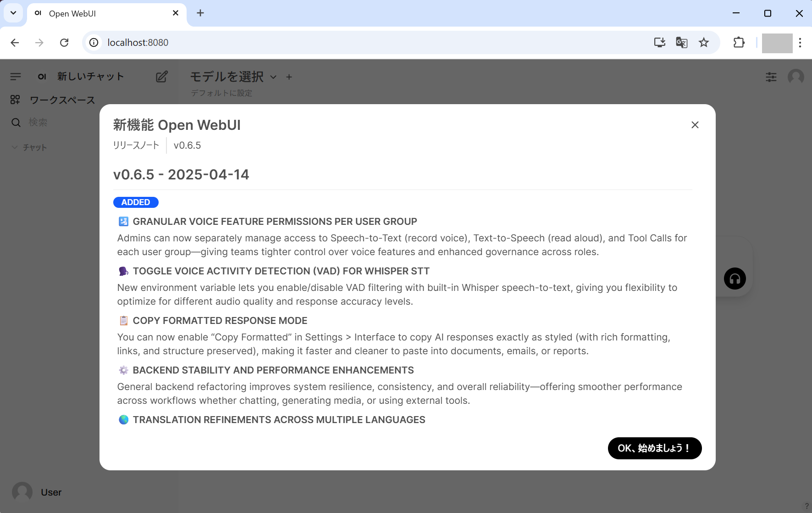Click the new chat edit icon
Image resolution: width=812 pixels, height=513 pixels.
161,77
